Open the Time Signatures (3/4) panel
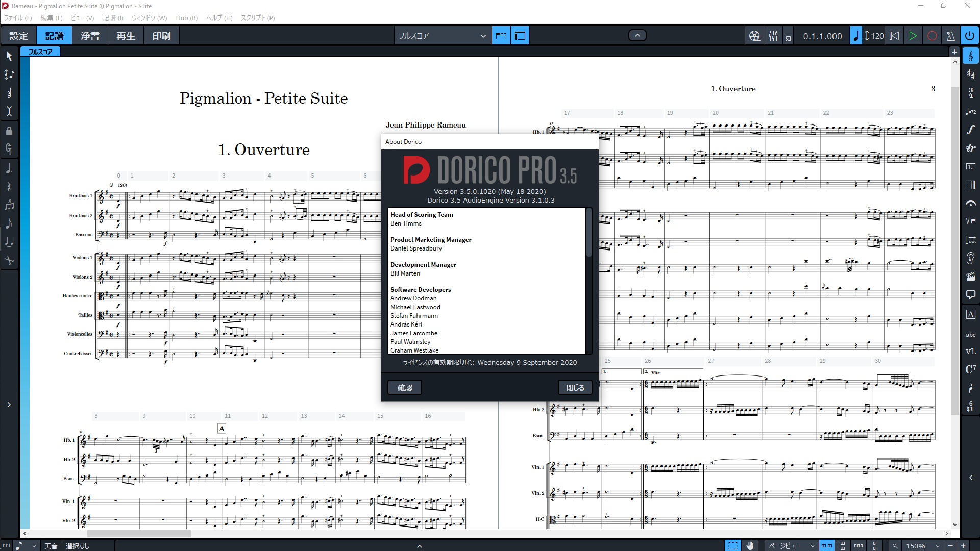The height and width of the screenshot is (551, 980). 970,93
